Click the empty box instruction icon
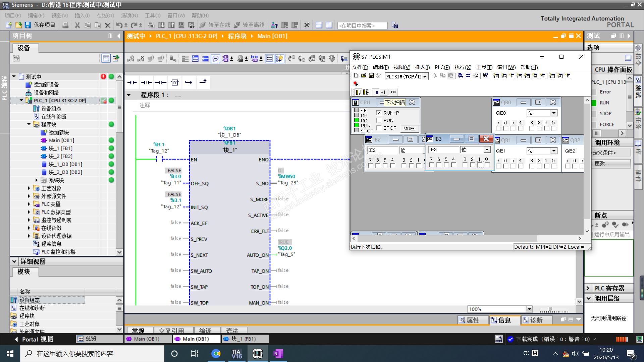Viewport: 644px width, 362px height. (174, 82)
